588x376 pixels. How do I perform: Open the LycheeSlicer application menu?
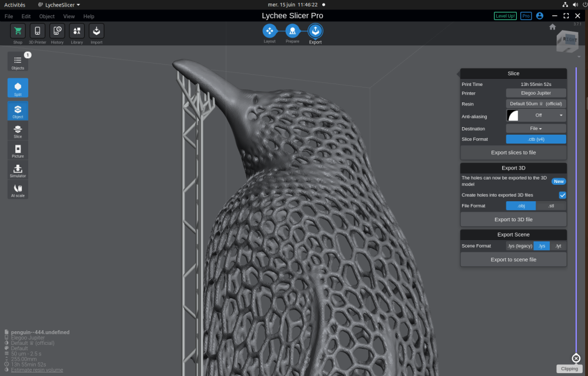(x=59, y=5)
